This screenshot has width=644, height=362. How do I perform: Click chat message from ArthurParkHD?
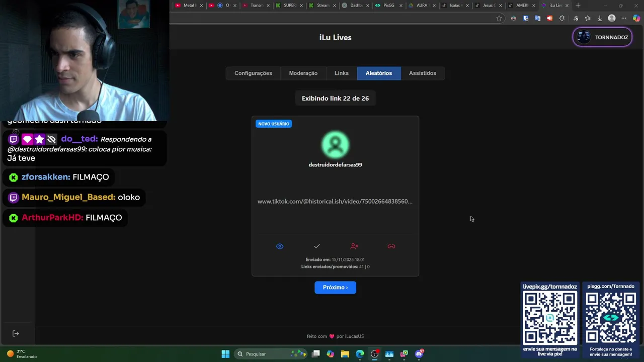click(x=65, y=218)
